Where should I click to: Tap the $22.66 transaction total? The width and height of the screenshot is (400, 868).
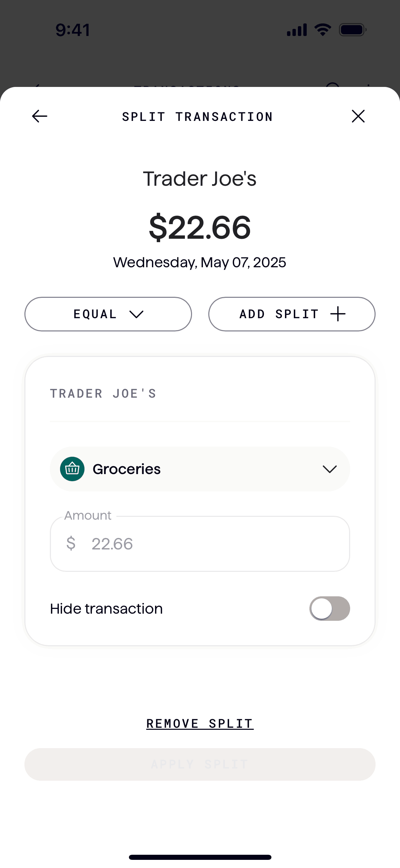click(200, 227)
